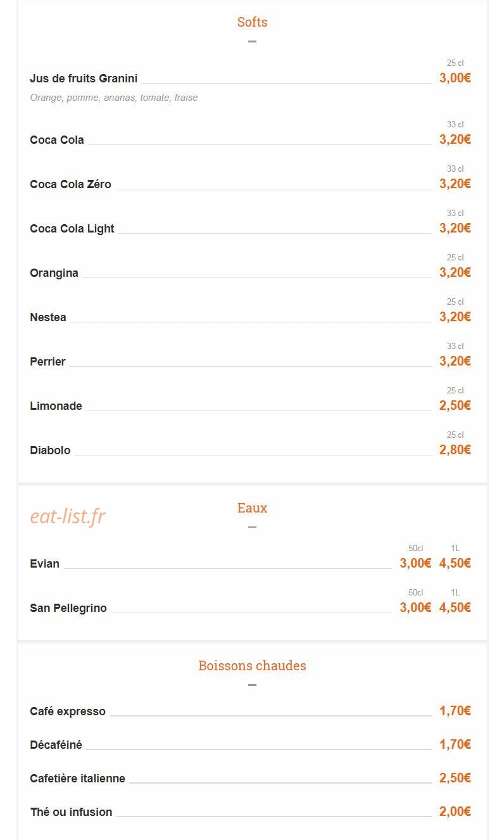The height and width of the screenshot is (840, 504).
Task: Select the Café expresso entry
Action: click(x=68, y=711)
